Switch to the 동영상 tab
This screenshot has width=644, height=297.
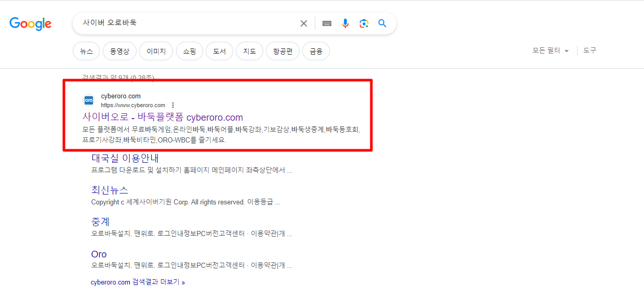pyautogui.click(x=120, y=51)
